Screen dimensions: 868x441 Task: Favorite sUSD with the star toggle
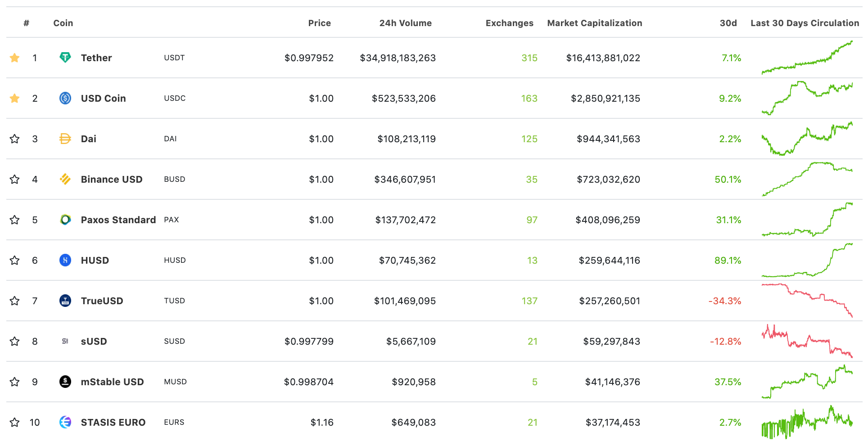pos(15,341)
